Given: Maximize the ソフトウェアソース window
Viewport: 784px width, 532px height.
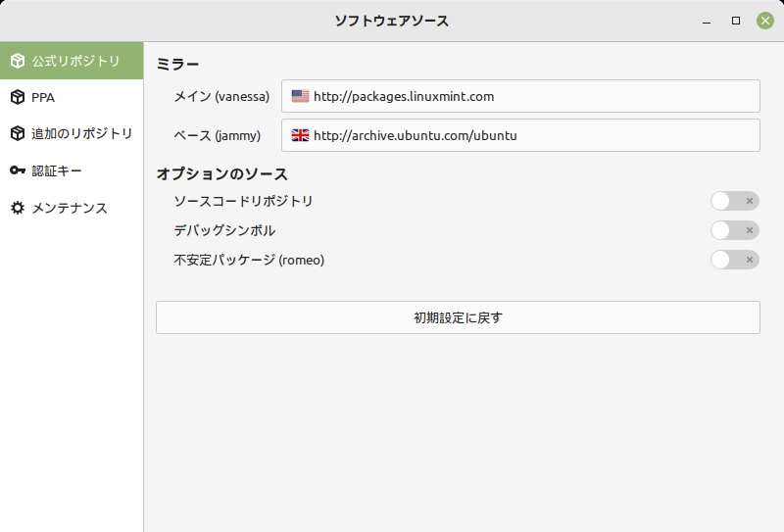Looking at the screenshot, I should tap(736, 21).
